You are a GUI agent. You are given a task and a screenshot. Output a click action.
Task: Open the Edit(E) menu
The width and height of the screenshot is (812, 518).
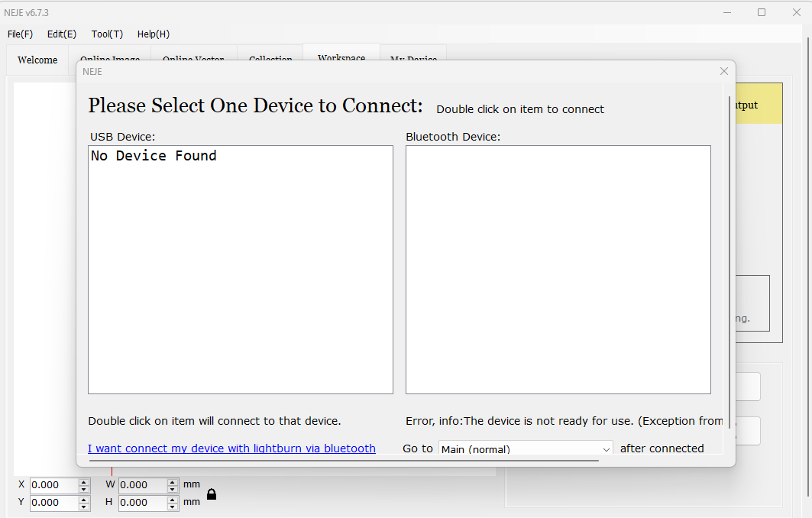(62, 34)
